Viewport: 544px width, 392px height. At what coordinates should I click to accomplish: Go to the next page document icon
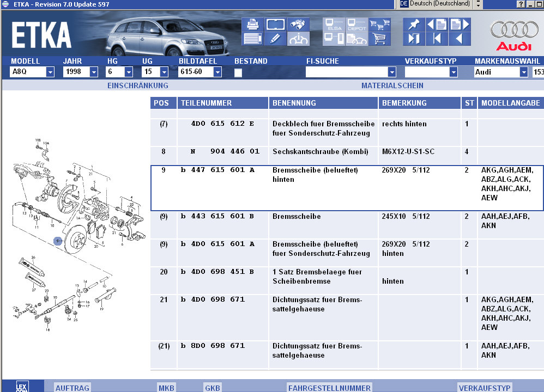coord(460,24)
